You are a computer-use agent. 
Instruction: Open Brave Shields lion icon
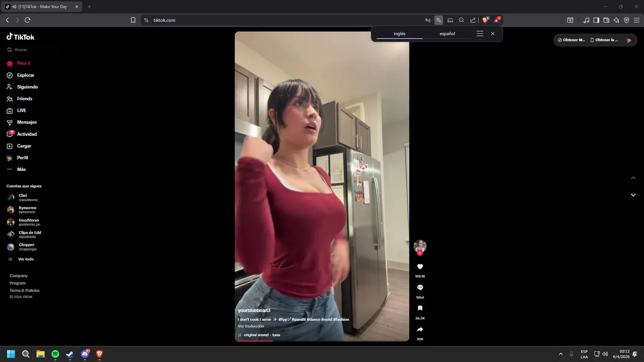(x=486, y=20)
